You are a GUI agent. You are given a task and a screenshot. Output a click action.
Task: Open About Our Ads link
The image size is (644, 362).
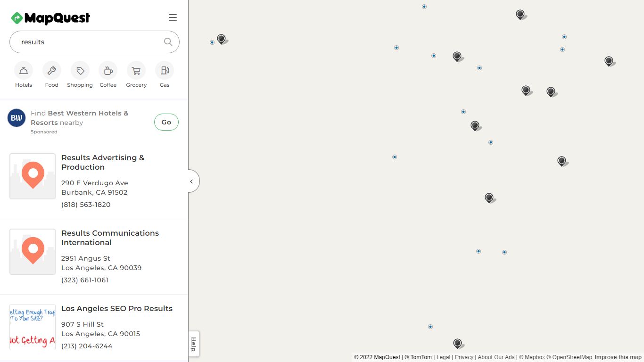(496, 357)
